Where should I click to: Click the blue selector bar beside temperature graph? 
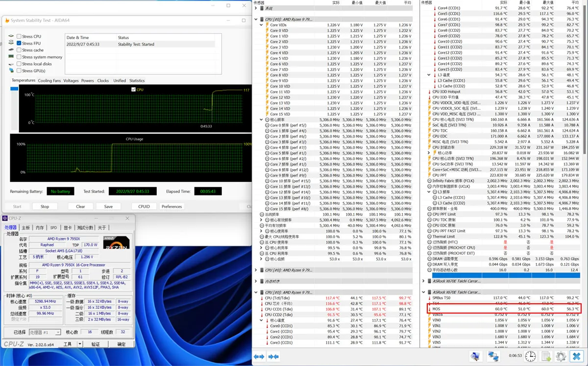tap(14, 88)
